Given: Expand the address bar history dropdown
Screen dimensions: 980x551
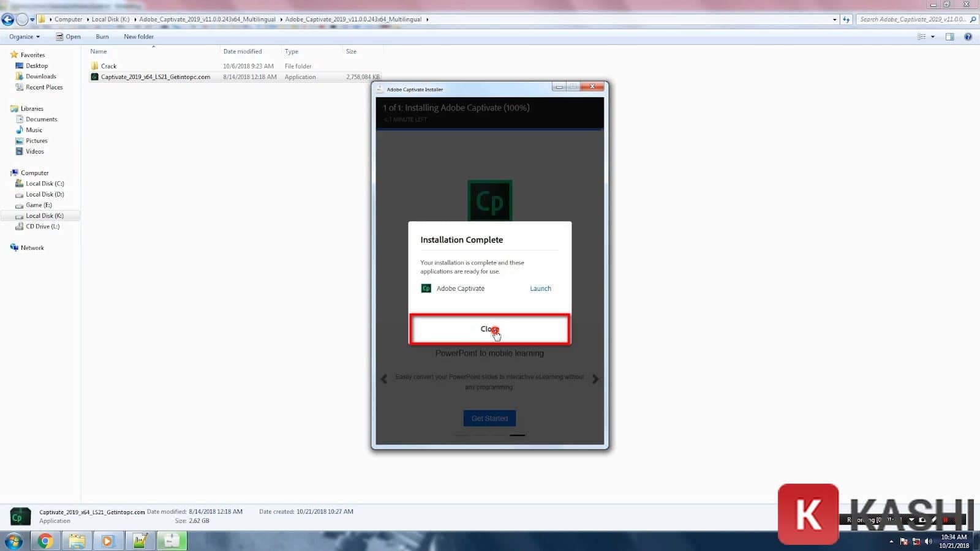Looking at the screenshot, I should [834, 20].
